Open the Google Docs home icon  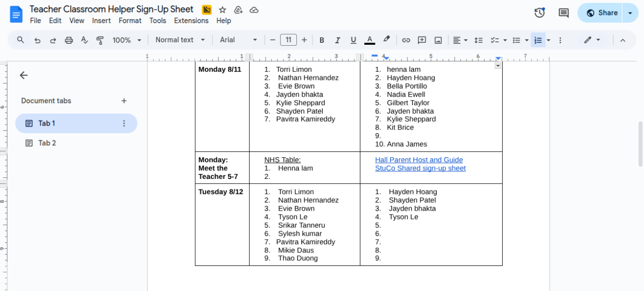(x=16, y=14)
